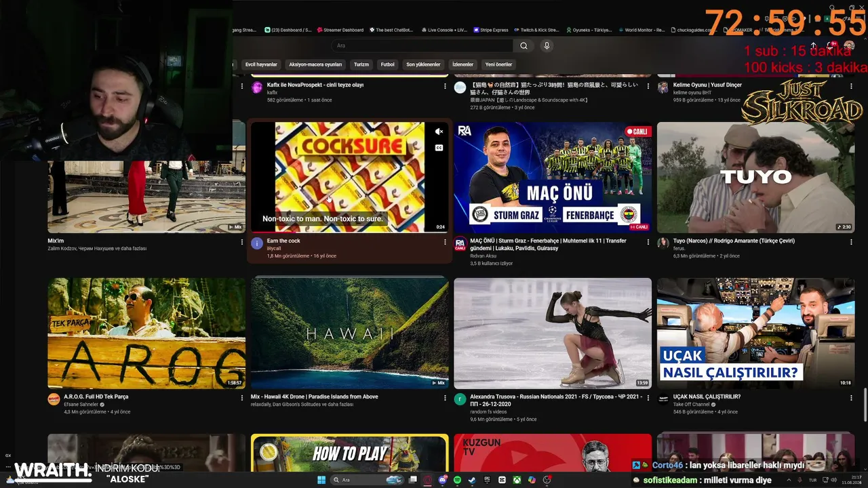Select the 'Son yüklenenler' filter chip
The height and width of the screenshot is (488, 868).
coord(423,64)
